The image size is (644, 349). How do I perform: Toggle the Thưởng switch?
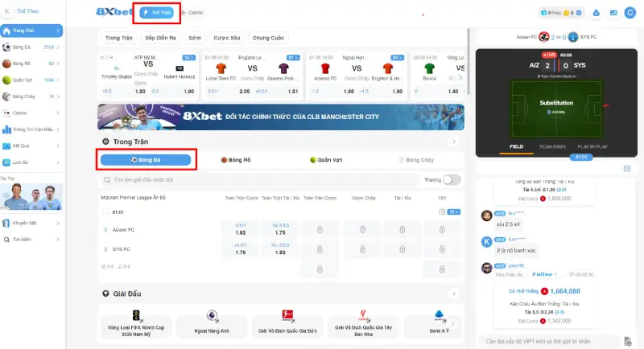click(x=452, y=179)
